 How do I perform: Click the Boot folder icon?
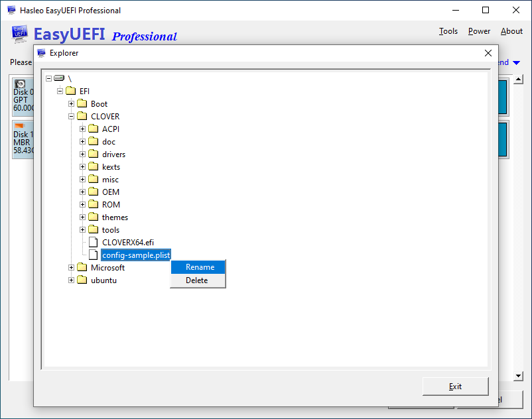coord(82,103)
